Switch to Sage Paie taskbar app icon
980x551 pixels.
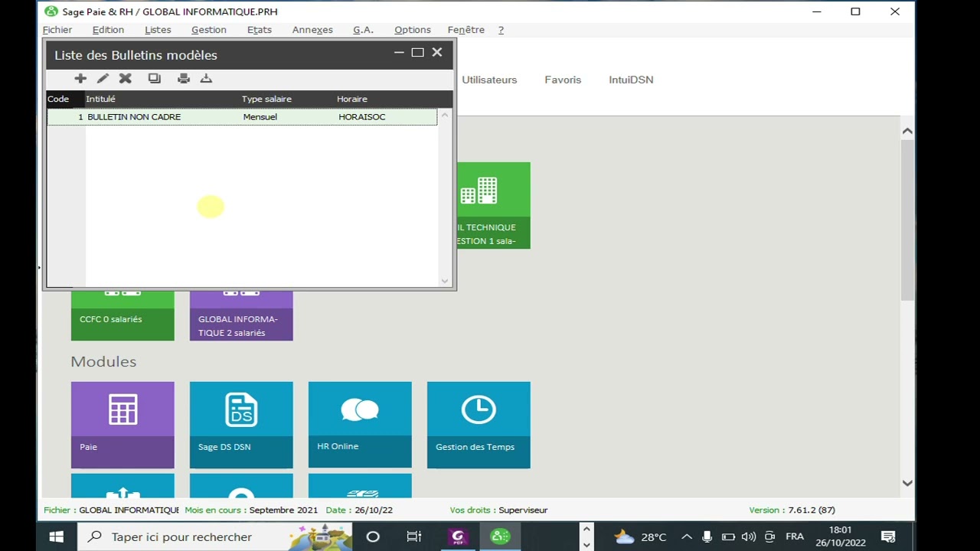pos(500,536)
